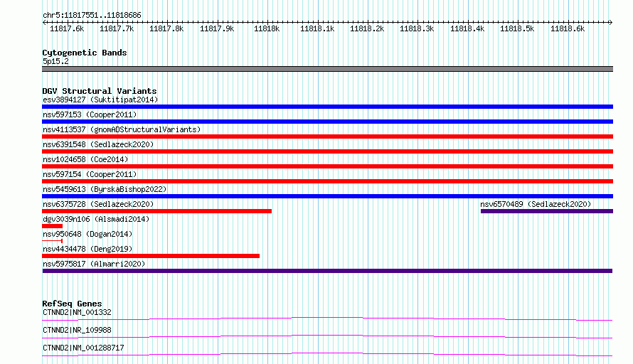Click the CTNND2|NM_001332 magenta transcript line
Viewport: 633px width, 364px height.
[x=327, y=318]
